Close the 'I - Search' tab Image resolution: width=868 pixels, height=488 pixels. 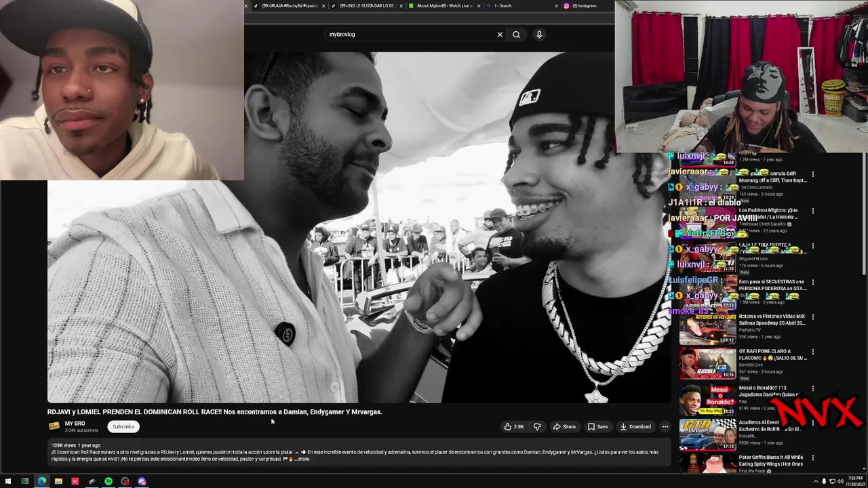pos(557,5)
